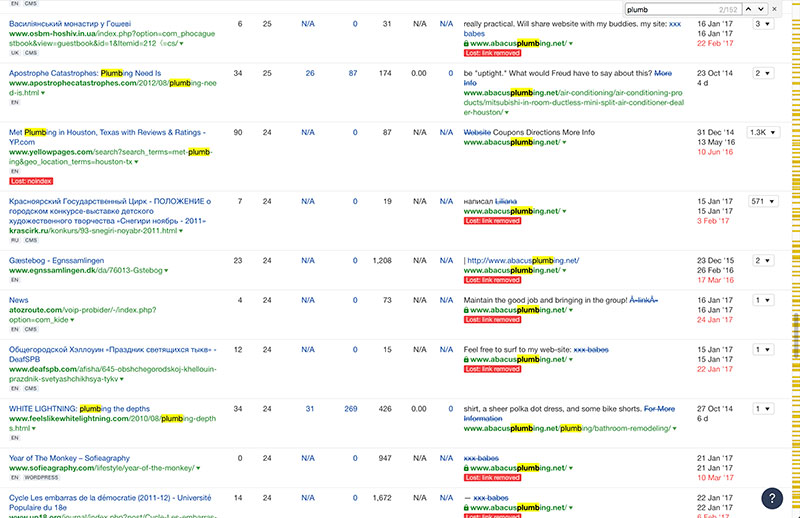800x518 pixels.
Task: Click the 'UK' language tag under osbm-hoshiv row
Action: [15, 53]
